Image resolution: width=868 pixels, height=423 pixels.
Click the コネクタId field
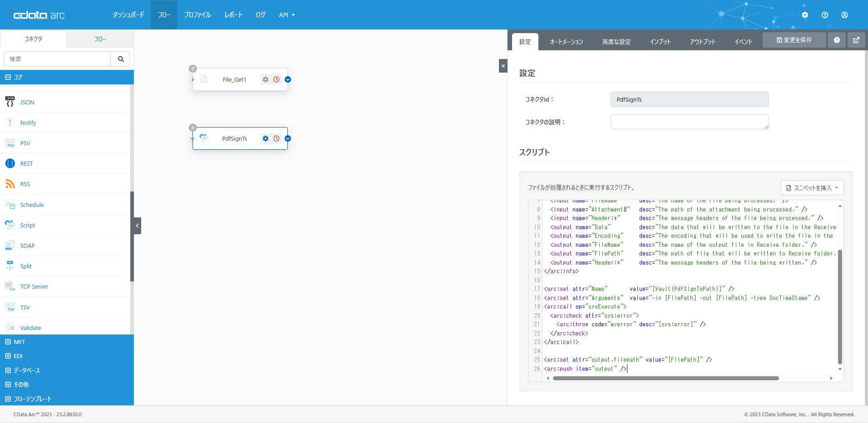(690, 99)
